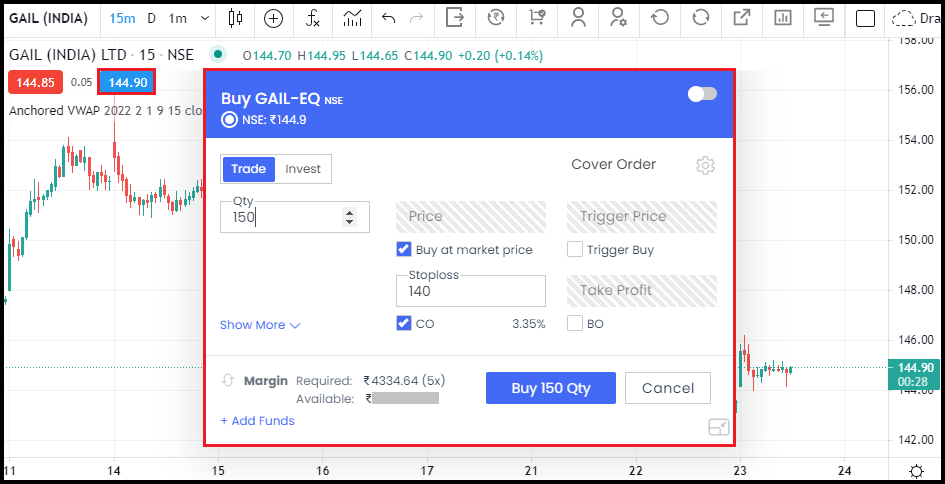Click the order window resize corner icon
This screenshot has height=484, width=945.
coord(719,427)
